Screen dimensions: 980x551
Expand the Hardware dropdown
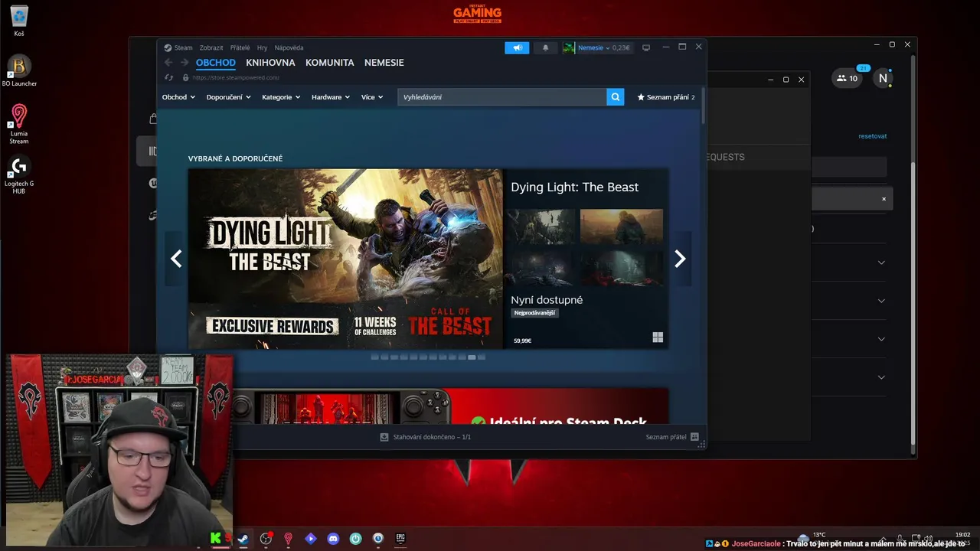330,97
